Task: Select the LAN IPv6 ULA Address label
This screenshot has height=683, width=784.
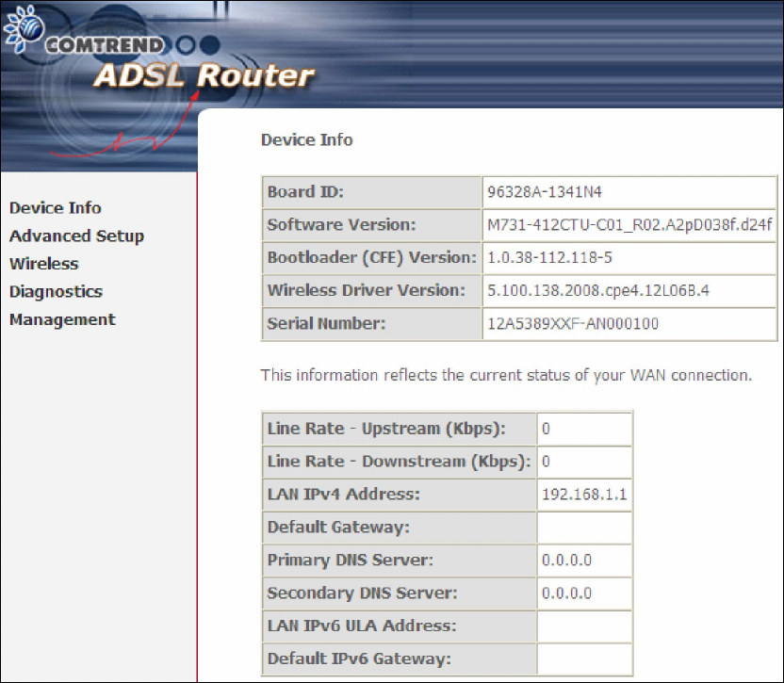Action: (x=399, y=626)
